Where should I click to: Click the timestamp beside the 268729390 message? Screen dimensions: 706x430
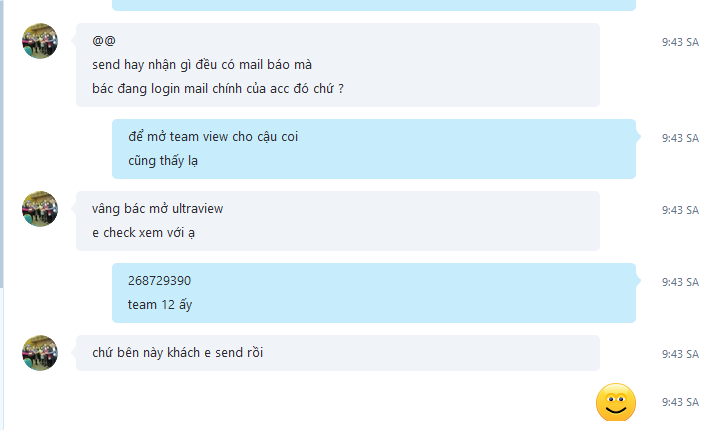pyautogui.click(x=680, y=282)
